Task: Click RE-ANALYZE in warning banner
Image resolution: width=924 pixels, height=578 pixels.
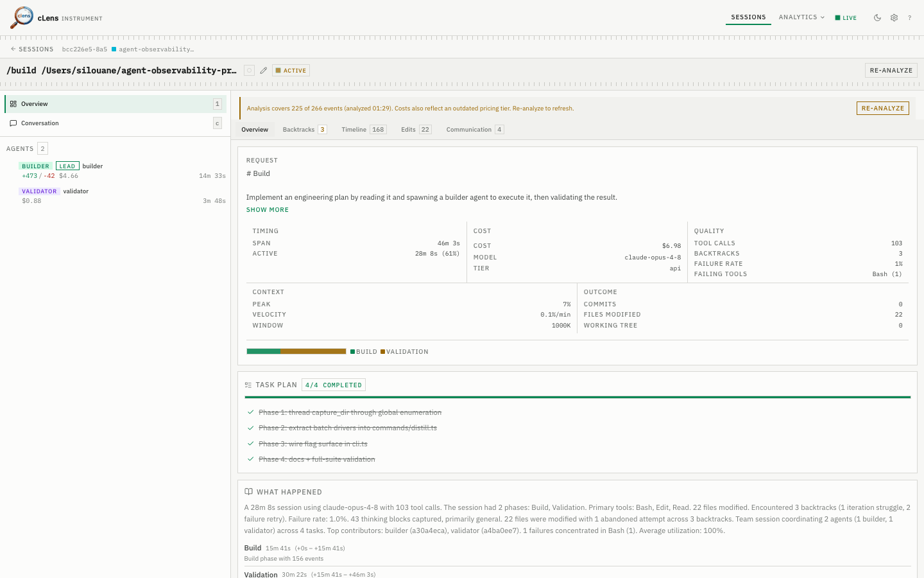Action: tap(883, 109)
